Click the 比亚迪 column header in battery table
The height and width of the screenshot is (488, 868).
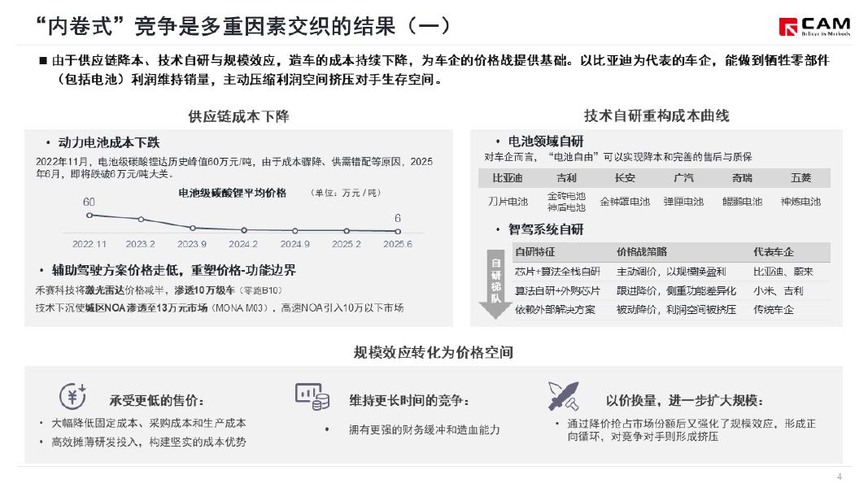coord(508,178)
